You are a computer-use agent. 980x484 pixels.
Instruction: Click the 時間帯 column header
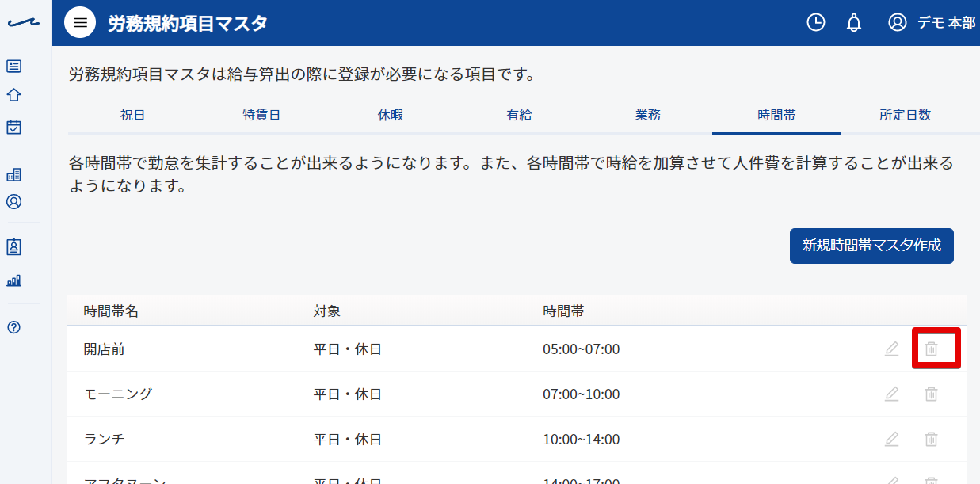pos(564,311)
